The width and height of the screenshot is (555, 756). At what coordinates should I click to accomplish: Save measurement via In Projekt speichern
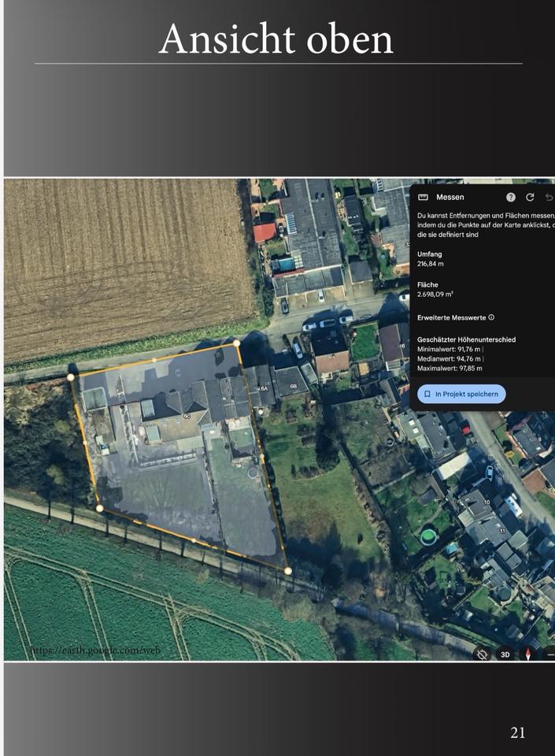tap(461, 394)
